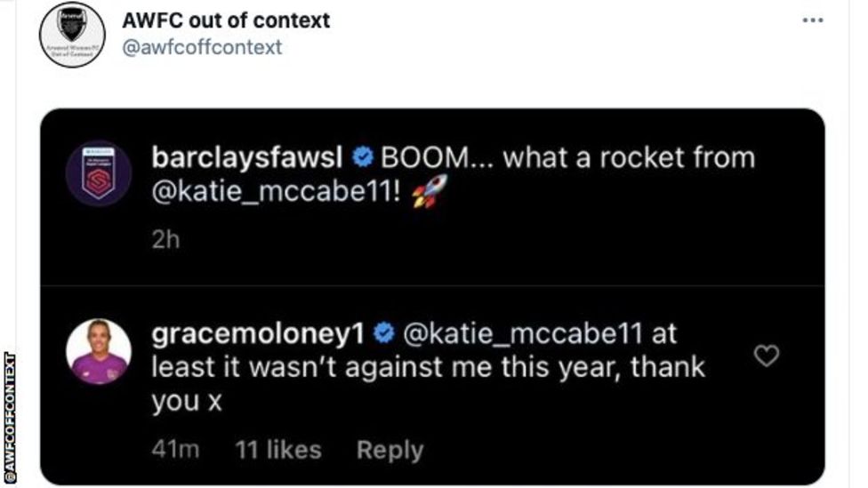Click the 2h timestamp under the caption
The height and width of the screenshot is (488, 868).
pyautogui.click(x=165, y=241)
